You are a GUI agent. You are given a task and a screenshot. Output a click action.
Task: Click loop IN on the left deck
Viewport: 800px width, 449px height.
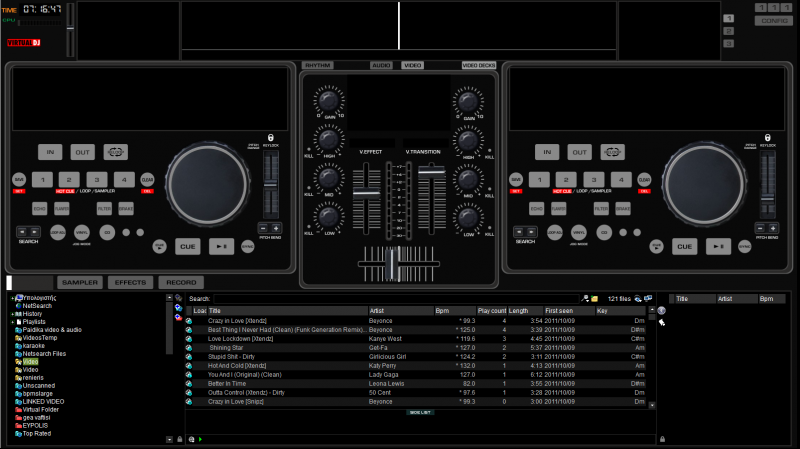point(50,152)
